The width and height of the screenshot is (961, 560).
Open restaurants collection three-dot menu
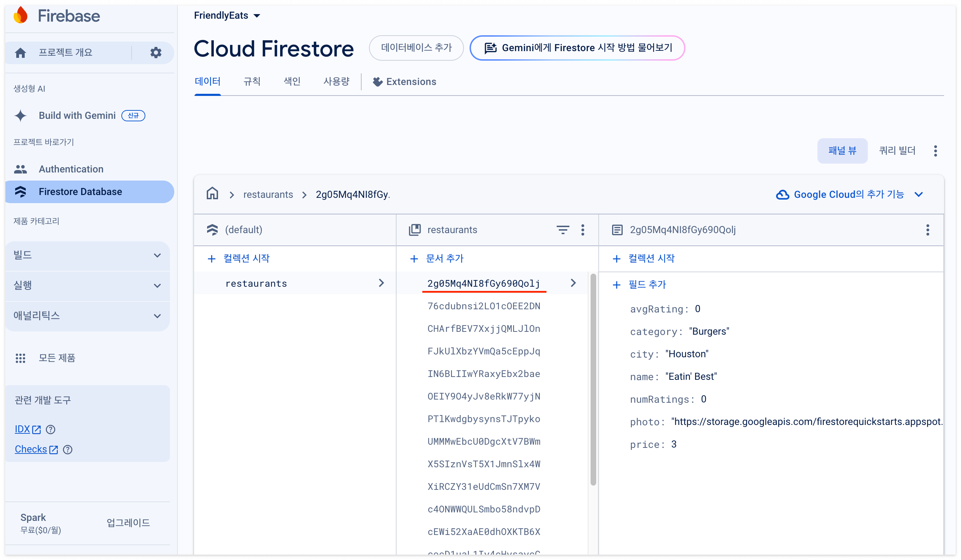[x=582, y=230]
